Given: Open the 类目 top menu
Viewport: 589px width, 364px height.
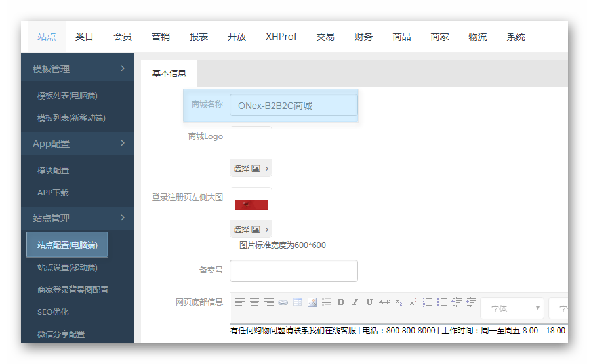Looking at the screenshot, I should click(x=84, y=37).
